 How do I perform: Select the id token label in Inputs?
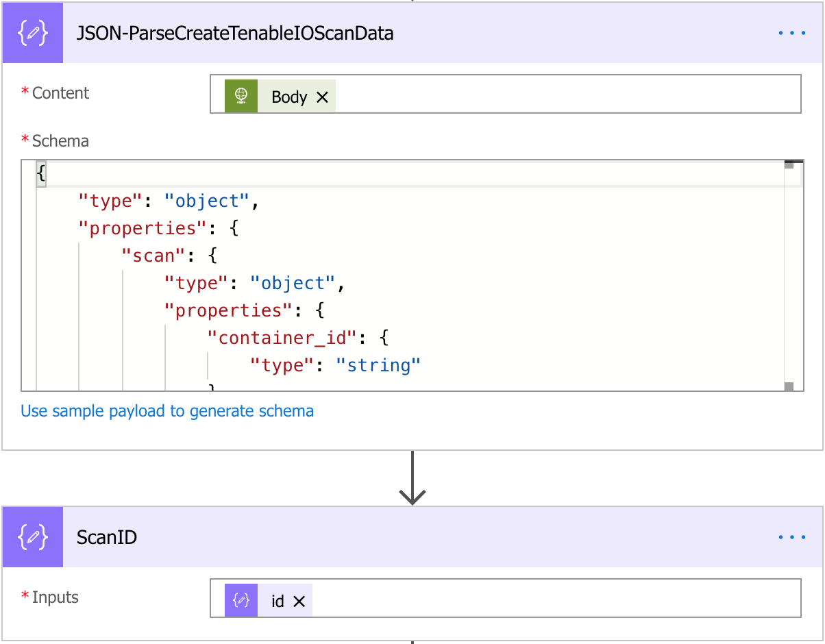point(278,602)
